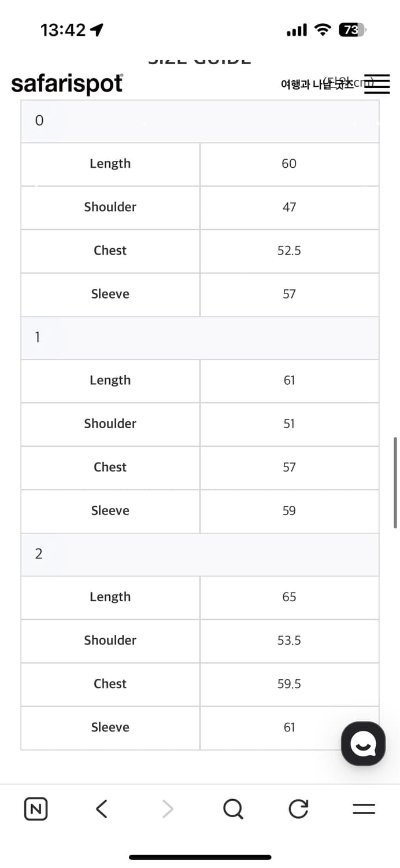Viewport: 400px width, 868px height.
Task: Tap the size 2 header row
Action: point(200,554)
